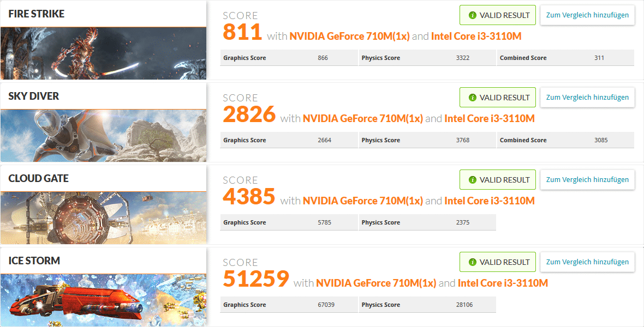644x327 pixels.
Task: Follow the Intel Core i3-3110M link in Sky Diver
Action: 489,119
